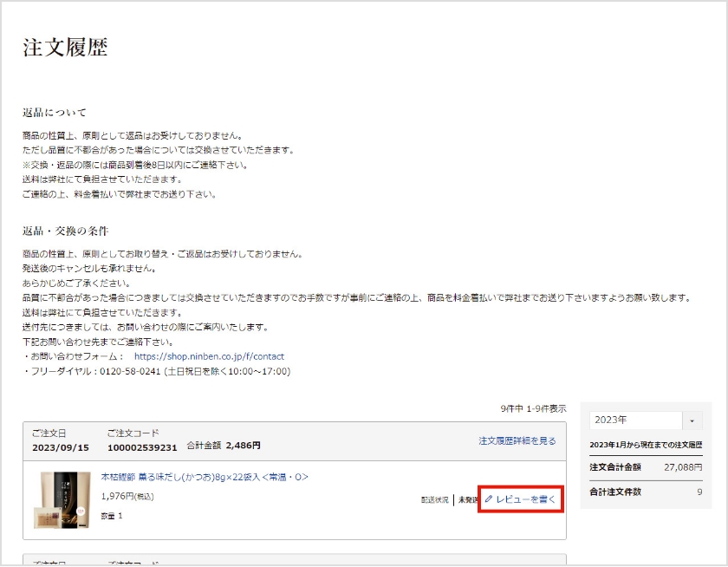
Task: Open the 本枯鰹節 薫る味だし product link
Action: click(205, 477)
